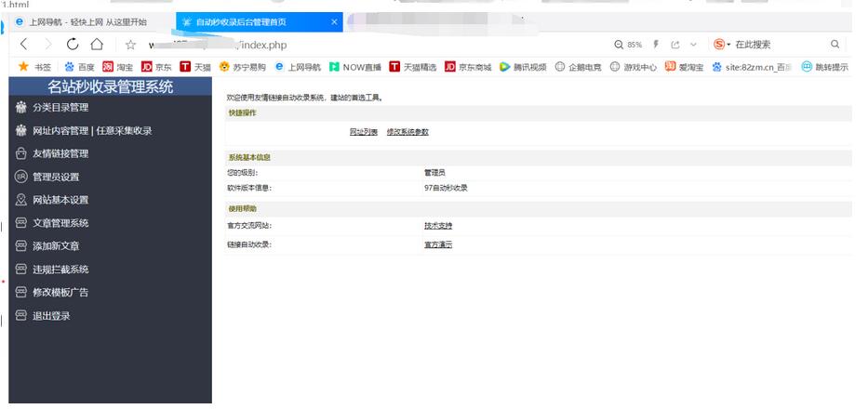
Task: Open 修改模板广告 in the sidebar
Action: tap(60, 292)
